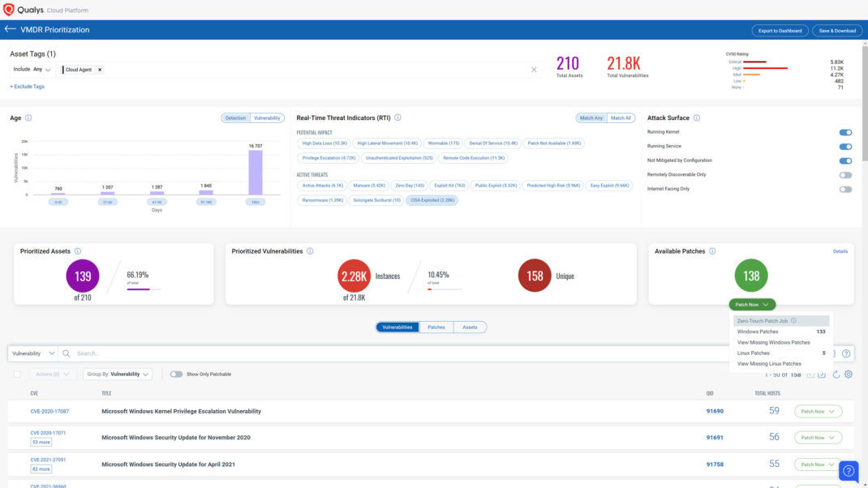Toggle the Running Kernel switch
868x488 pixels.
point(845,132)
